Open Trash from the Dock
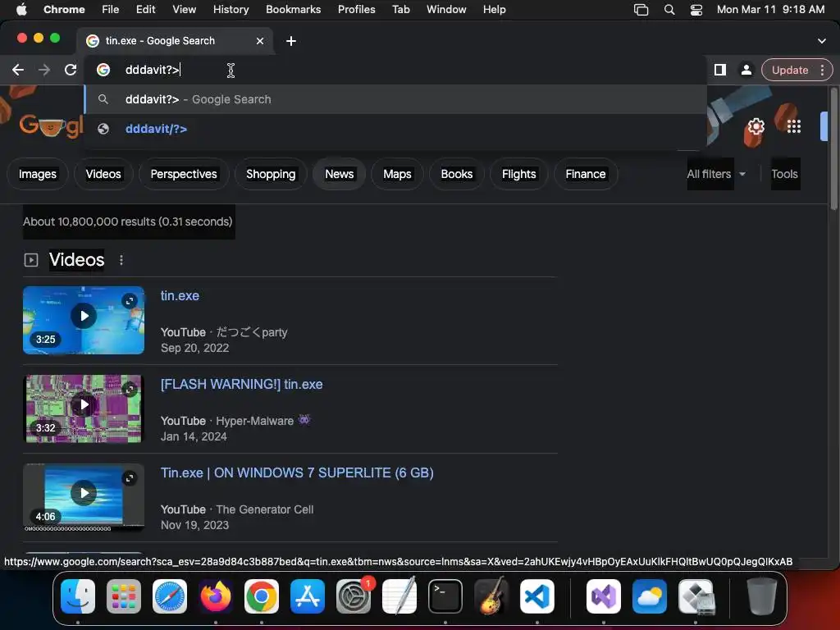 (x=761, y=596)
